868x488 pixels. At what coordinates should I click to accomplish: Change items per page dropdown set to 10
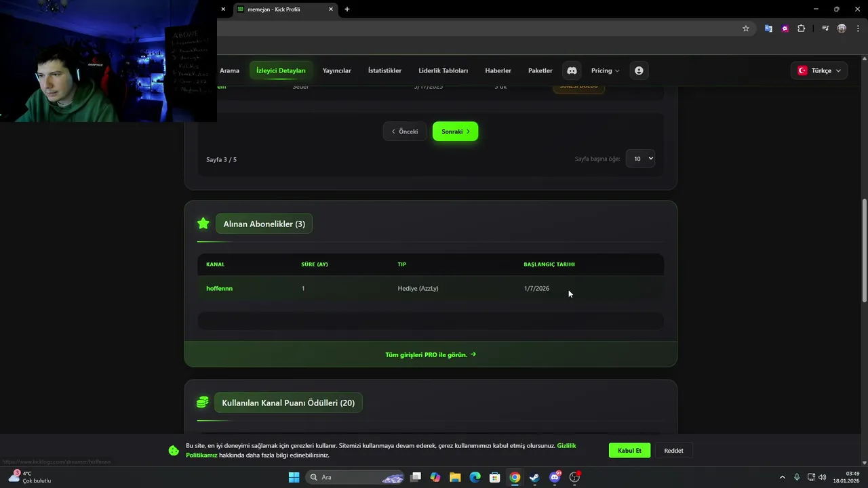pyautogui.click(x=640, y=159)
